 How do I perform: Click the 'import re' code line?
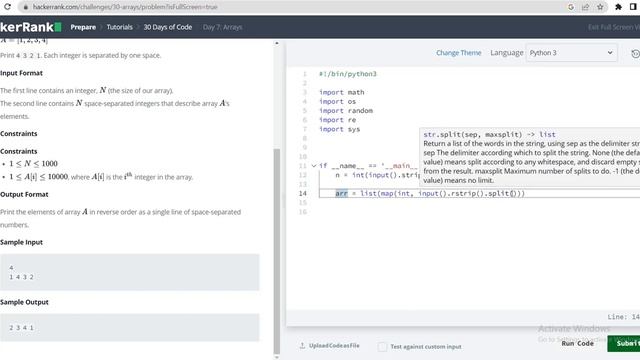pos(338,120)
